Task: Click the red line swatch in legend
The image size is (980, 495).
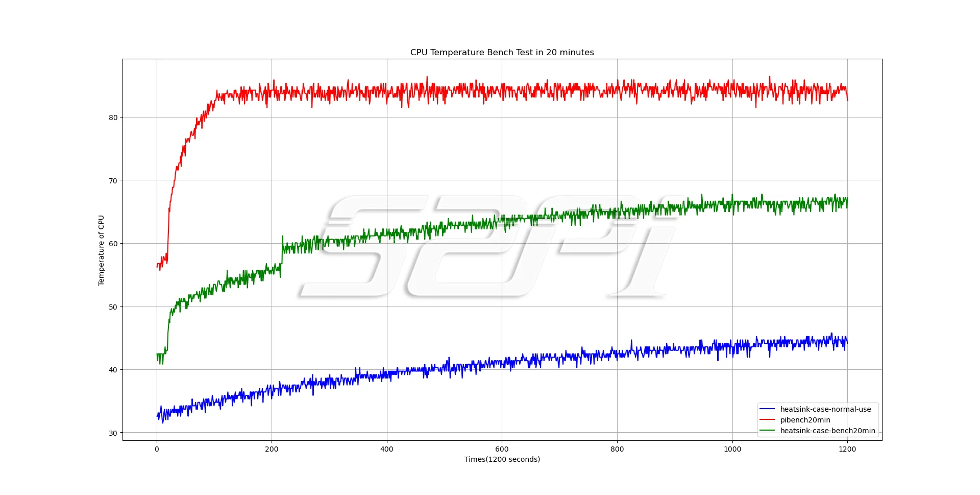Action: (767, 420)
